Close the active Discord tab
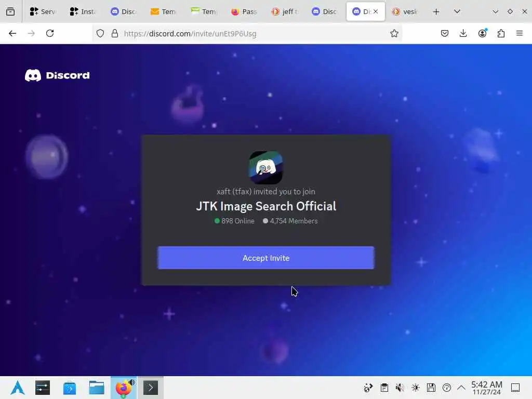 [376, 11]
